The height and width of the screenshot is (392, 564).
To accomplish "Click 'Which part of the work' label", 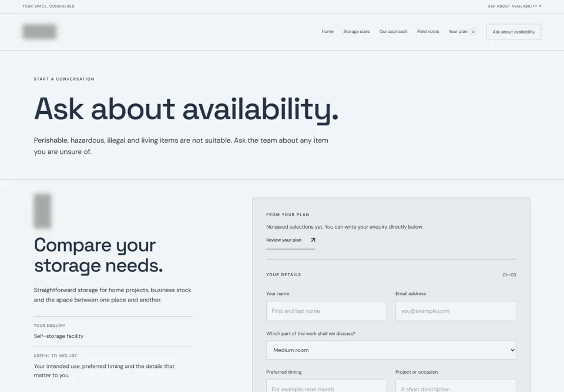I will point(310,334).
